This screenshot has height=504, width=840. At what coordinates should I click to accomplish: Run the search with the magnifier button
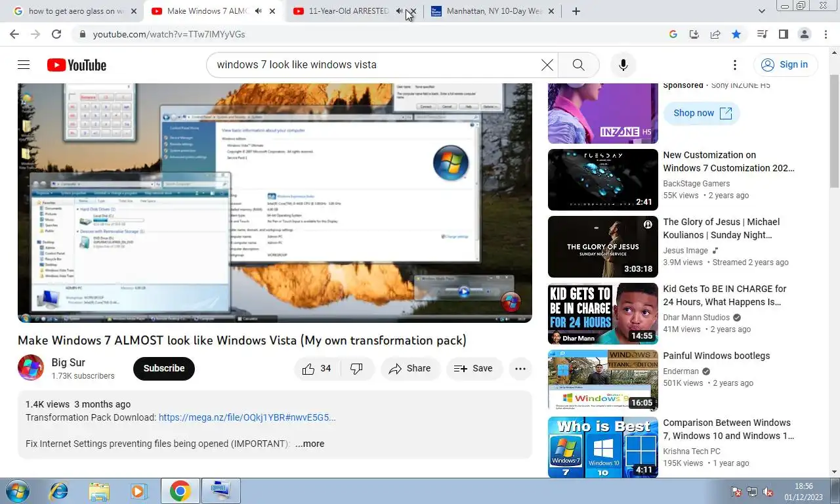(578, 64)
